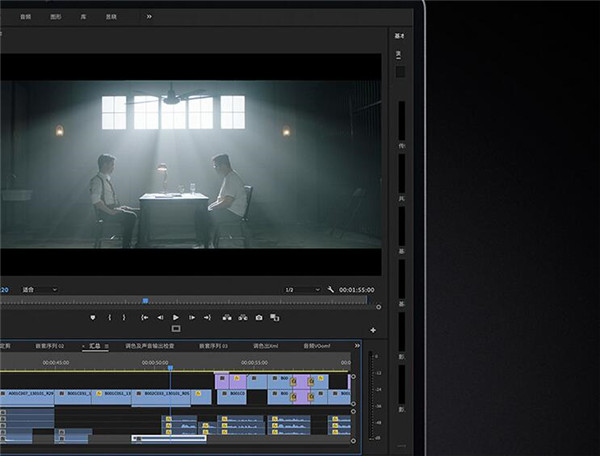This screenshot has width=600, height=456.
Task: Open the 嵌套序列 02 timeline tab
Action: [x=50, y=346]
